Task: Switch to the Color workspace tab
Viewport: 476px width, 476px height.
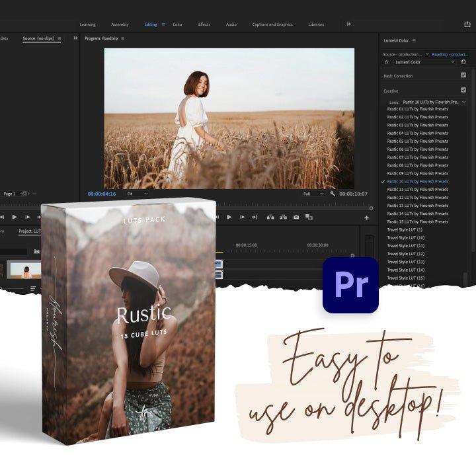Action: (177, 24)
